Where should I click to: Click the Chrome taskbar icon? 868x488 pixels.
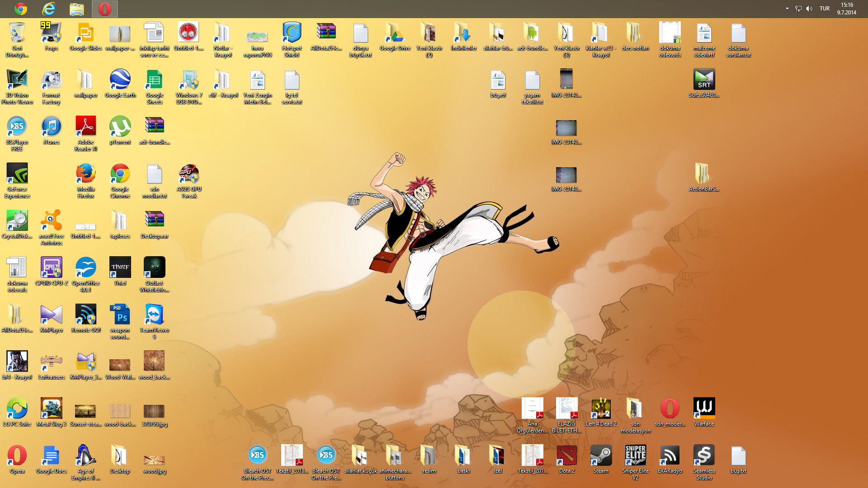pos(21,9)
